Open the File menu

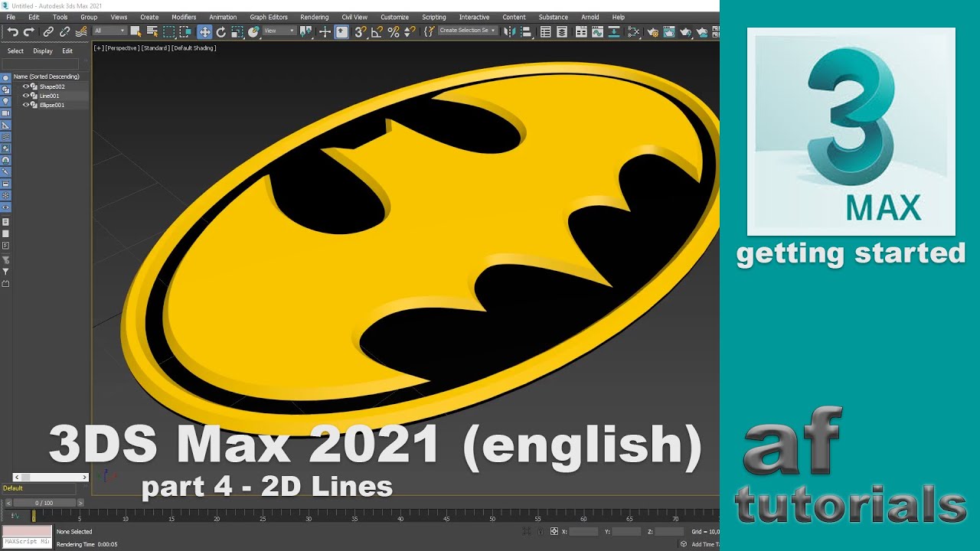point(11,17)
